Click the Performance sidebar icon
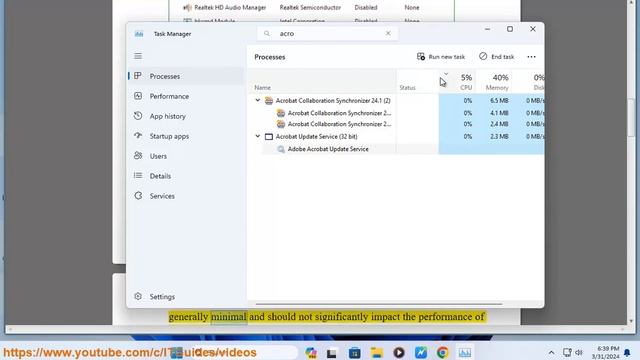This screenshot has height=360, width=640. (x=138, y=96)
